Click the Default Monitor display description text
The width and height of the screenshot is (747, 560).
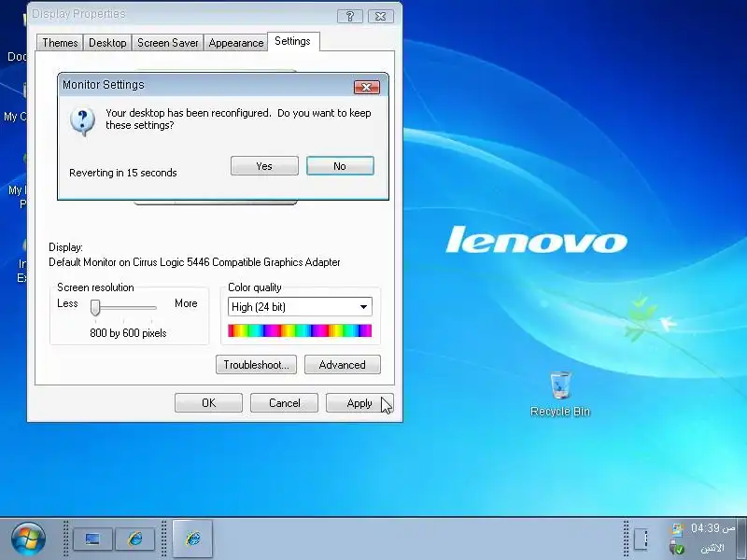pos(194,262)
